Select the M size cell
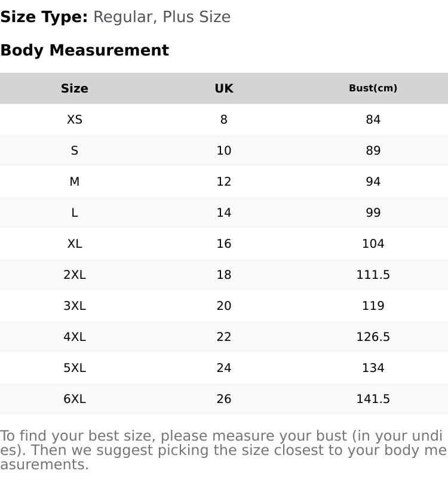Image resolution: width=448 pixels, height=486 pixels. coord(75,182)
